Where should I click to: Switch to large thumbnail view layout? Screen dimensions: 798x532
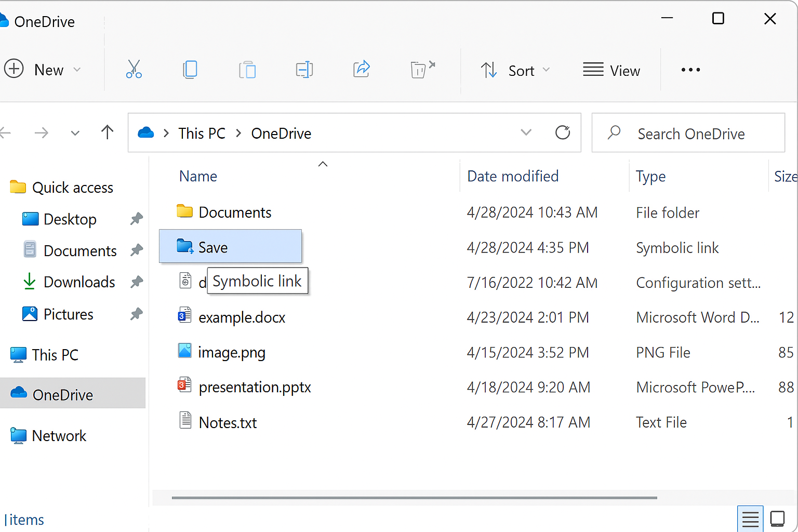[x=777, y=518]
